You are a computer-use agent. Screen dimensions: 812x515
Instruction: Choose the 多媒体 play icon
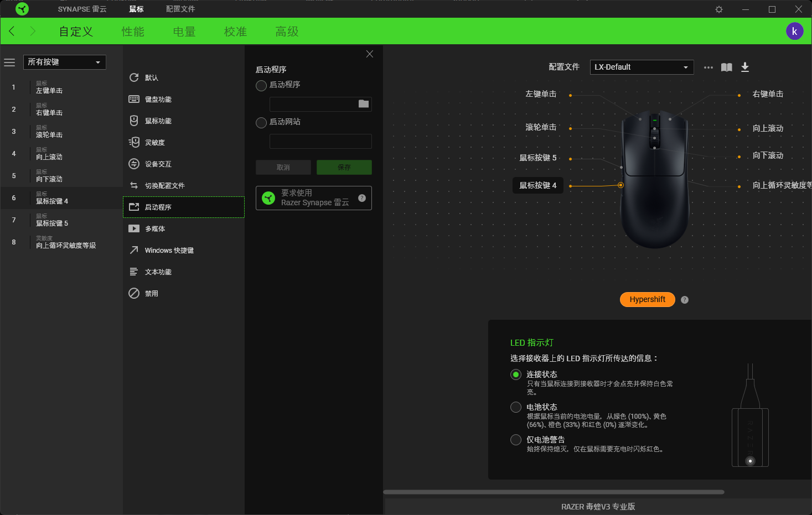tap(134, 228)
